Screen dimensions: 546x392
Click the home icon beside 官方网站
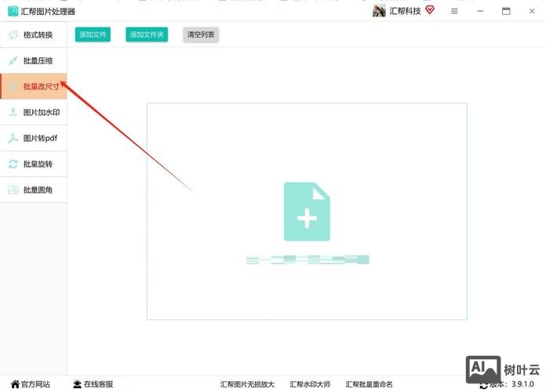pos(15,384)
